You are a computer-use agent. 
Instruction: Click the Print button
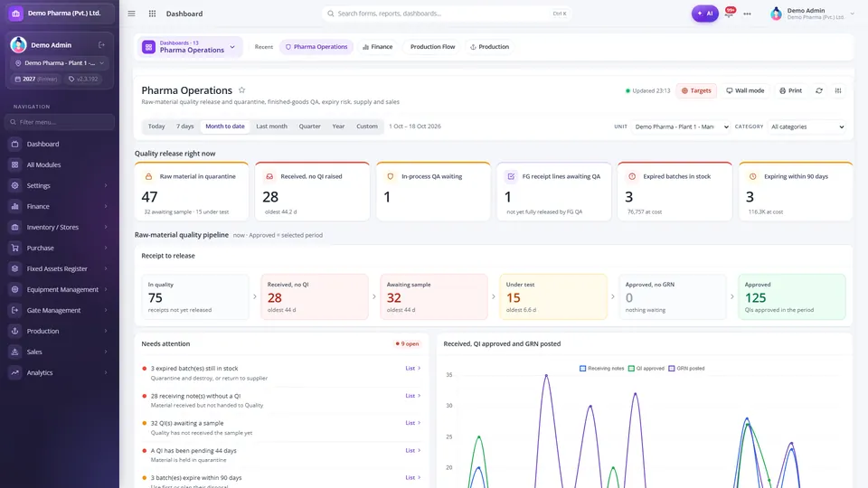[x=790, y=90]
